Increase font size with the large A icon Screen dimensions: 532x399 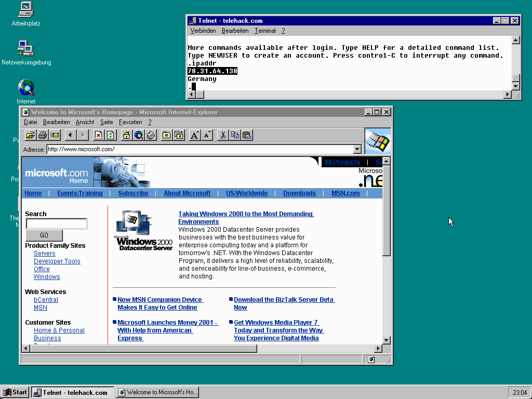tap(195, 136)
